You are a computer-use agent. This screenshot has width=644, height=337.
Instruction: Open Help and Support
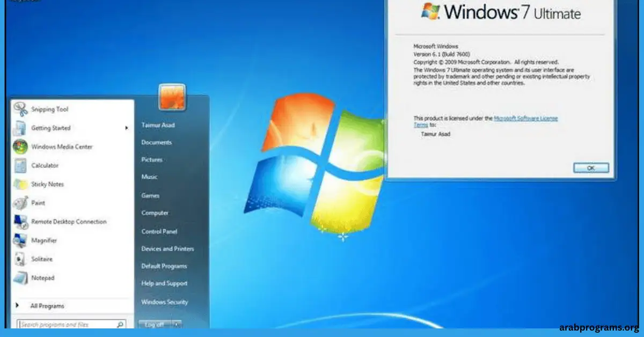pyautogui.click(x=164, y=283)
